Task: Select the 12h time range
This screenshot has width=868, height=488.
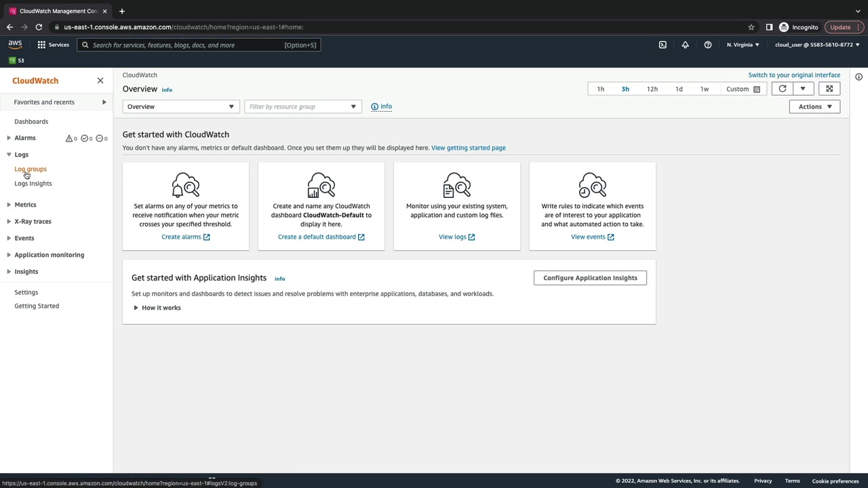Action: 652,89
